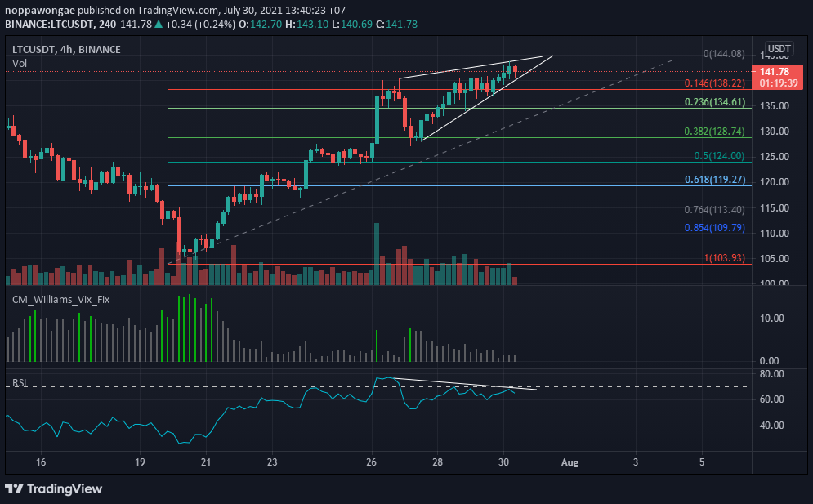Click the Fibonacci level 0.236(134.61) label

(x=714, y=102)
